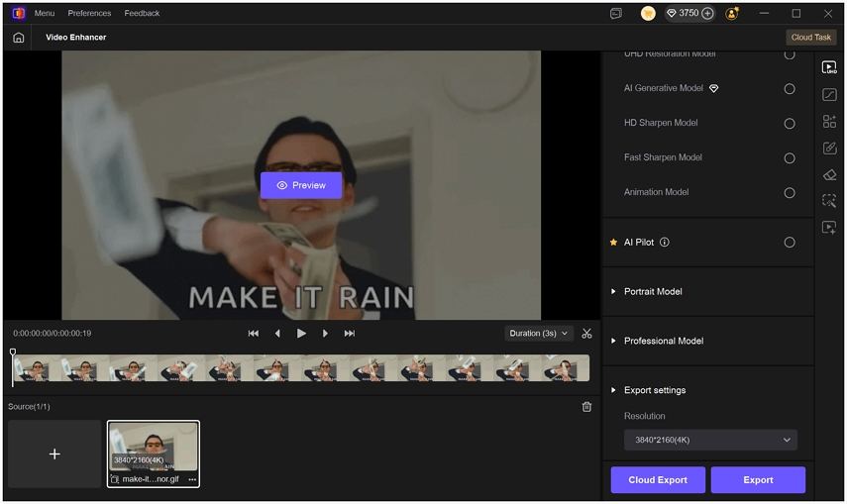This screenshot has width=847, height=504.
Task: Select Fast Sharpen Model radio button
Action: coord(790,157)
